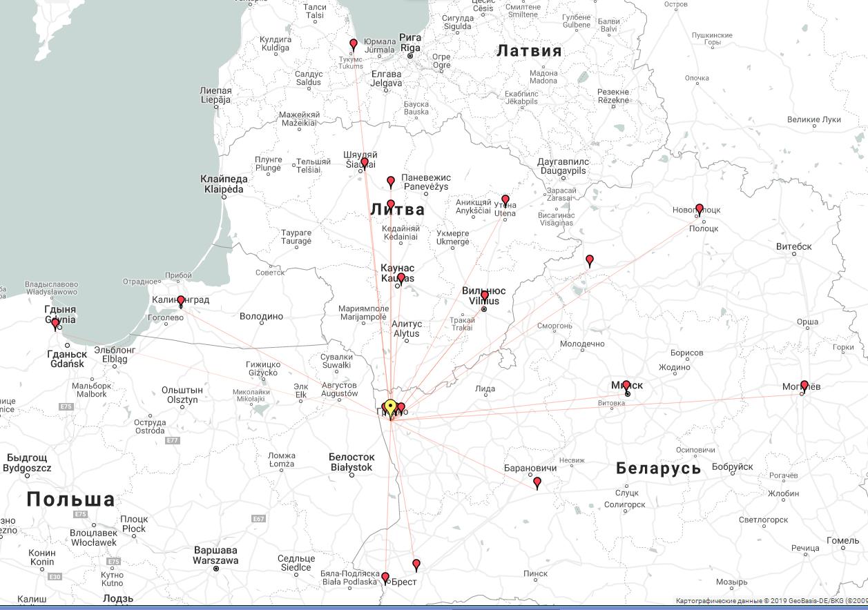
Task: Select the red marker near Tukums
Action: coord(354,45)
